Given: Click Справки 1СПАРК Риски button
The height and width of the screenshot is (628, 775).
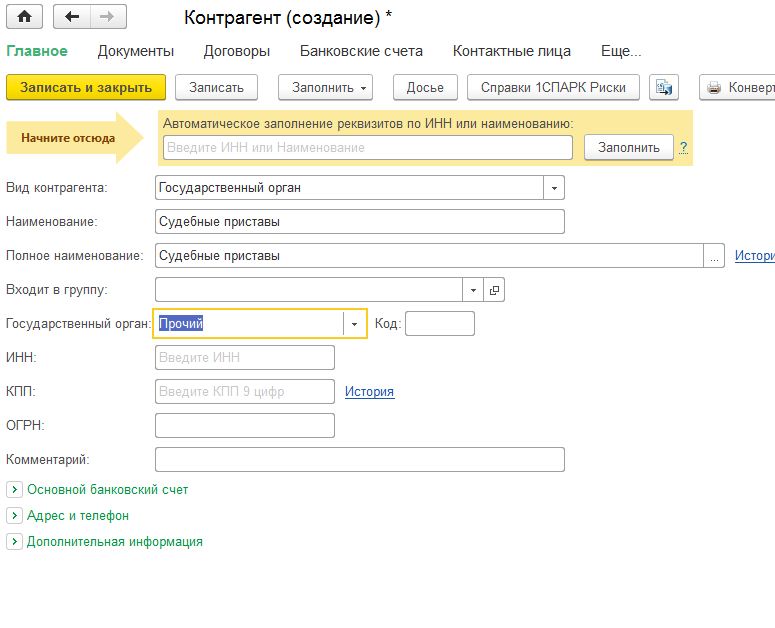Looking at the screenshot, I should [x=553, y=87].
